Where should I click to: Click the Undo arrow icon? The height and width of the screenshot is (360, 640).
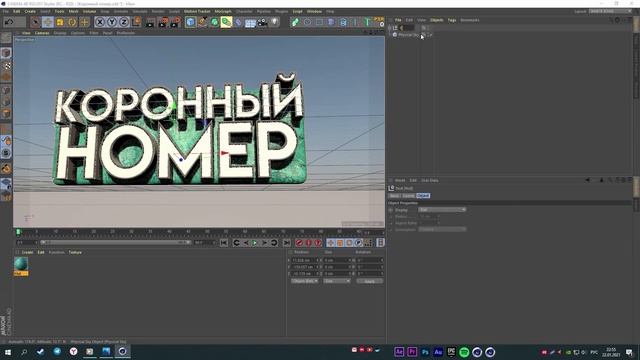9,22
